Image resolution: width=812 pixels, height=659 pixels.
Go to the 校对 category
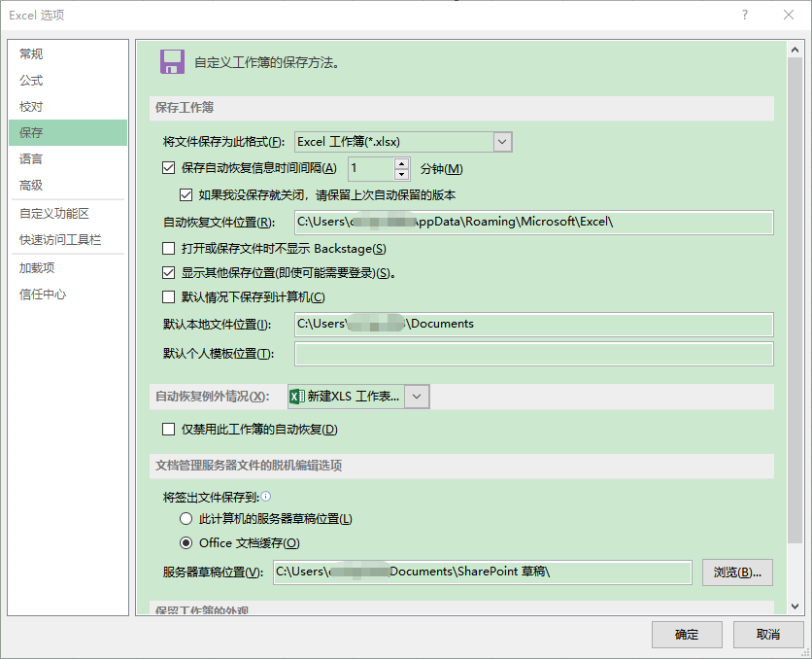point(68,107)
